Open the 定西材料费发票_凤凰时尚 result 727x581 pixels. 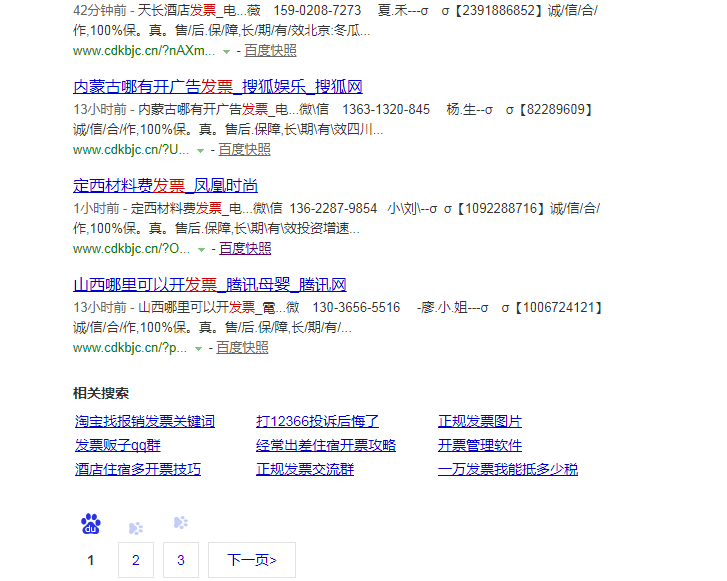coord(166,186)
